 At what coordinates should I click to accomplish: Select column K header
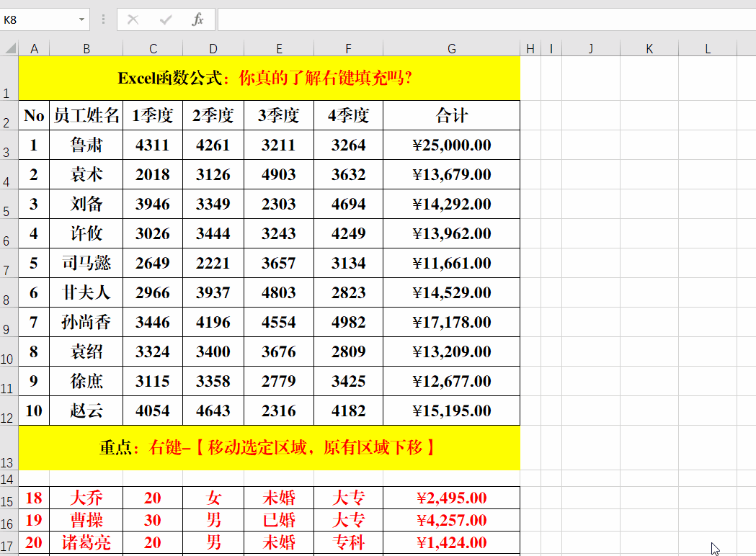coord(649,48)
